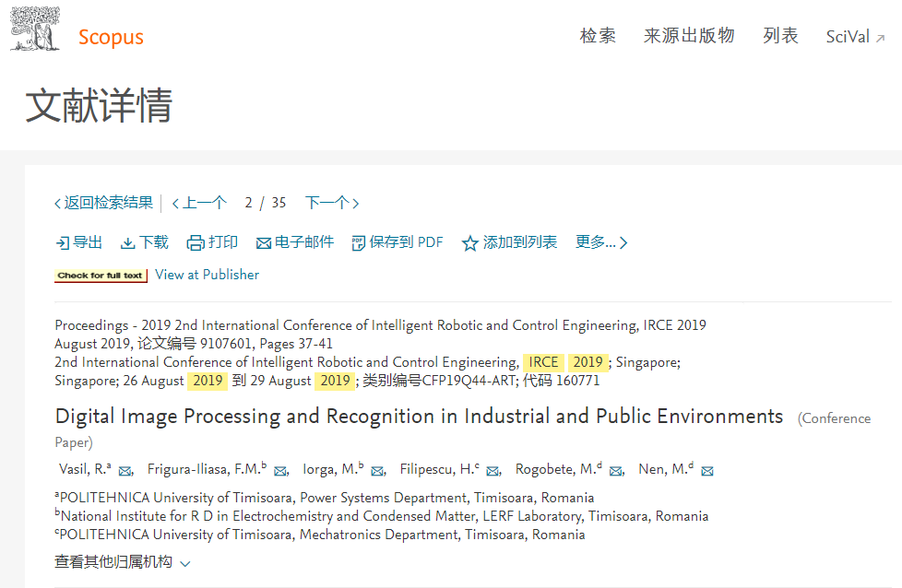902x588 pixels.
Task: Click the proceedings source title line
Action: click(x=380, y=325)
